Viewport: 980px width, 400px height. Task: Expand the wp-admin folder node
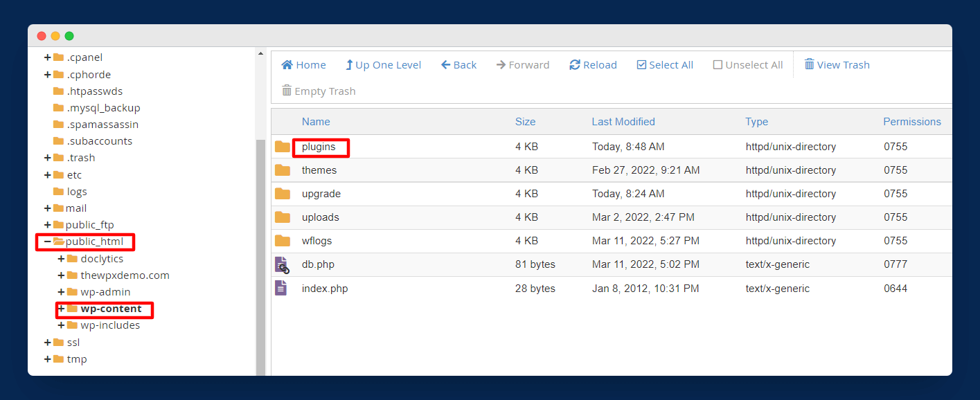pos(62,292)
